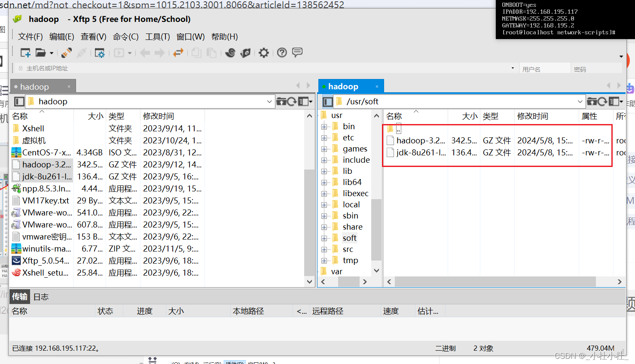
Task: Click the orange transfer arrows toolbar icon
Action: coord(178,53)
